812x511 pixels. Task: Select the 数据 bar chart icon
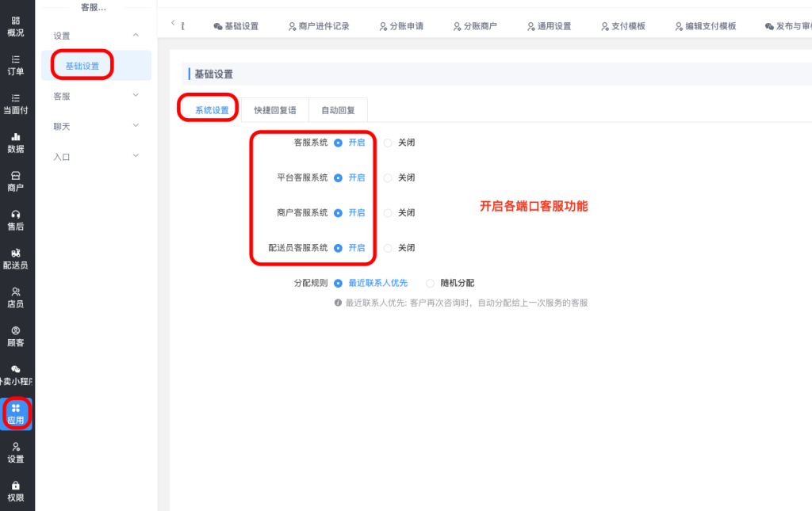tap(16, 137)
